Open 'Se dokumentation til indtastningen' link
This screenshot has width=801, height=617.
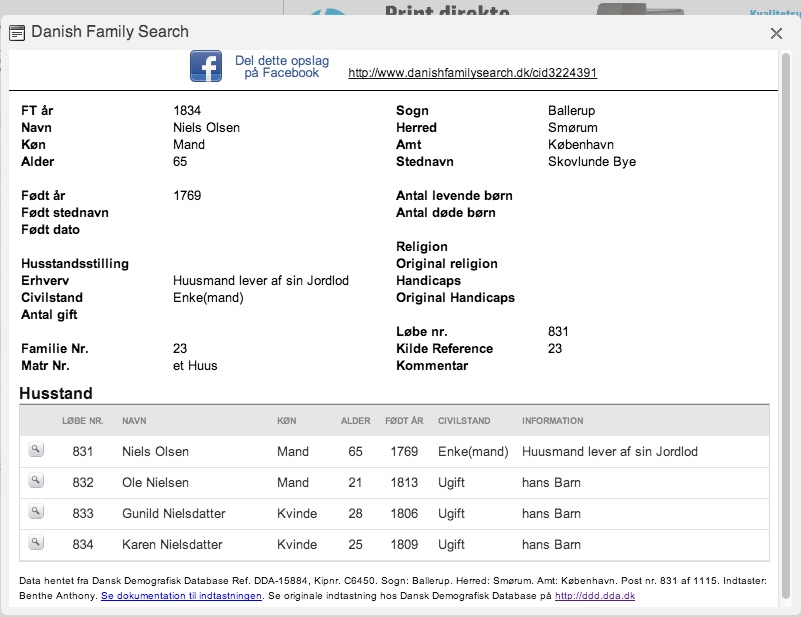click(x=181, y=596)
